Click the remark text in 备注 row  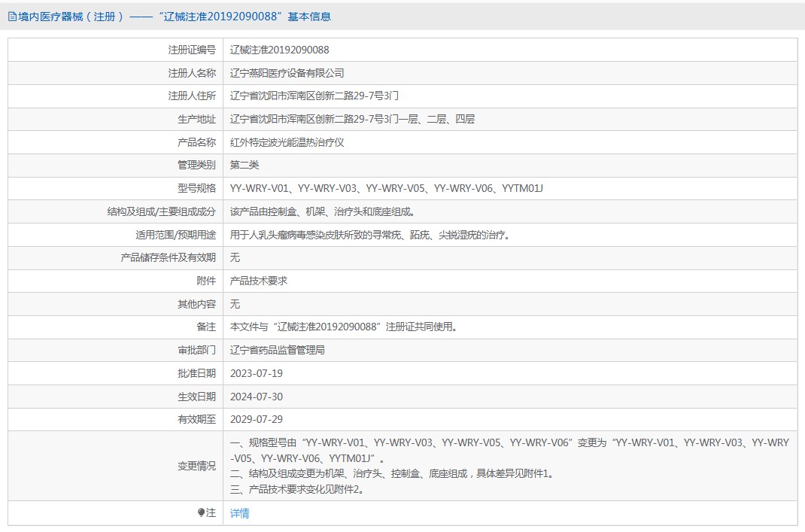[x=343, y=327]
